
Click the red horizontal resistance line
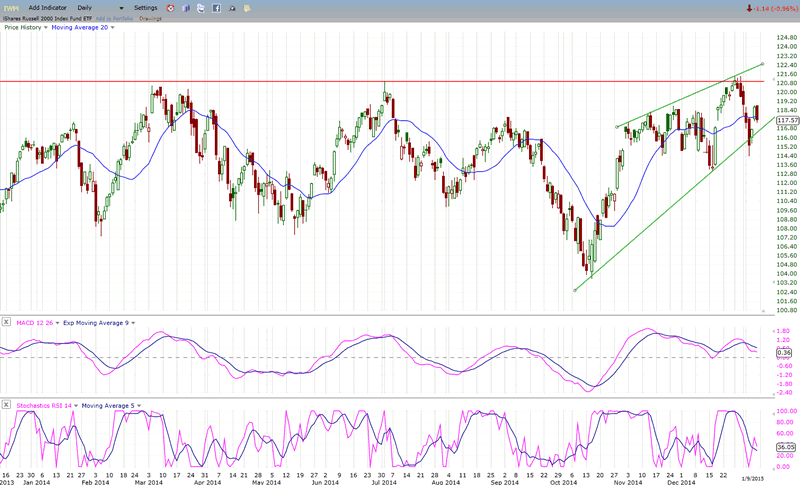click(300, 81)
